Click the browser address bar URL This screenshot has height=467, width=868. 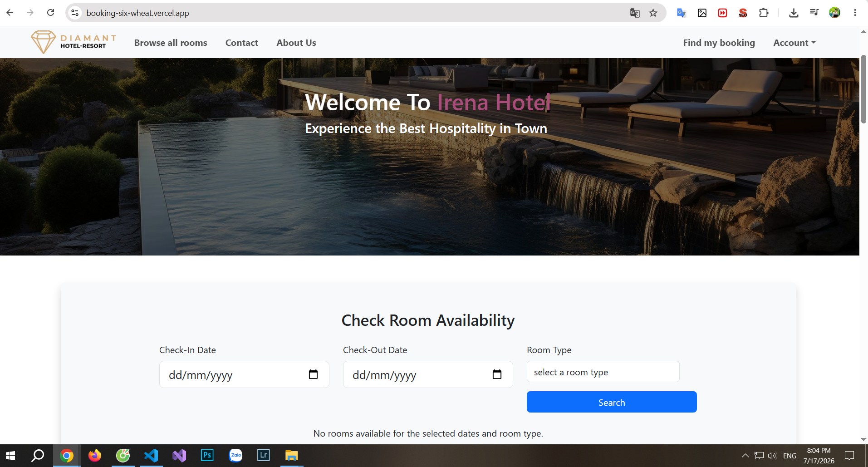[x=137, y=13]
